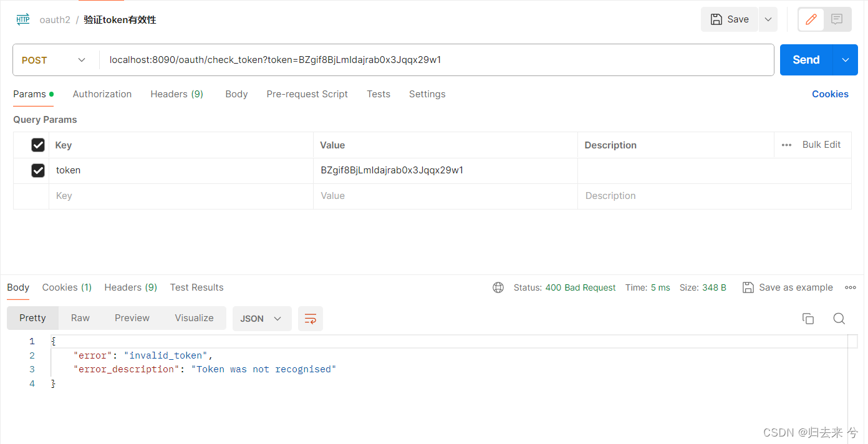The height and width of the screenshot is (444, 868).
Task: Expand the Send button dropdown arrow
Action: point(845,60)
